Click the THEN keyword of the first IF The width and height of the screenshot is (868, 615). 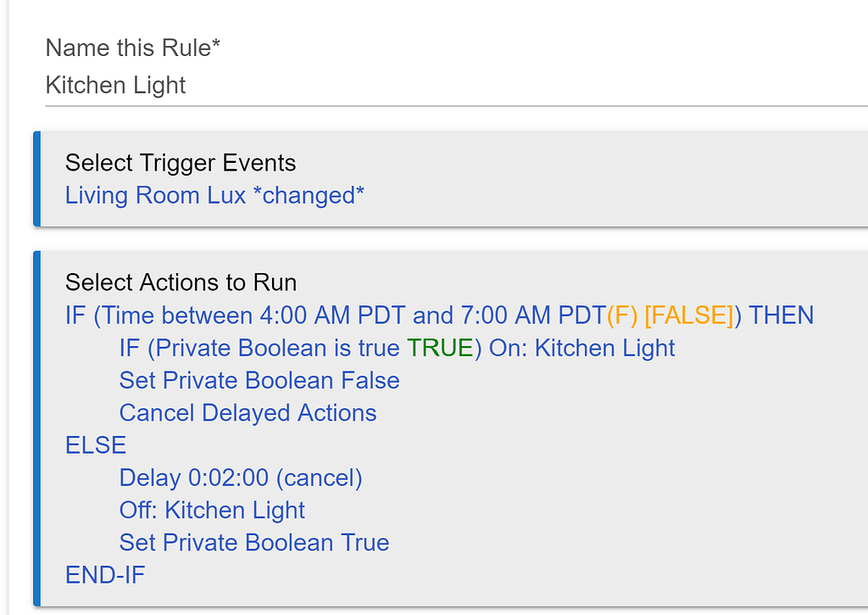782,316
